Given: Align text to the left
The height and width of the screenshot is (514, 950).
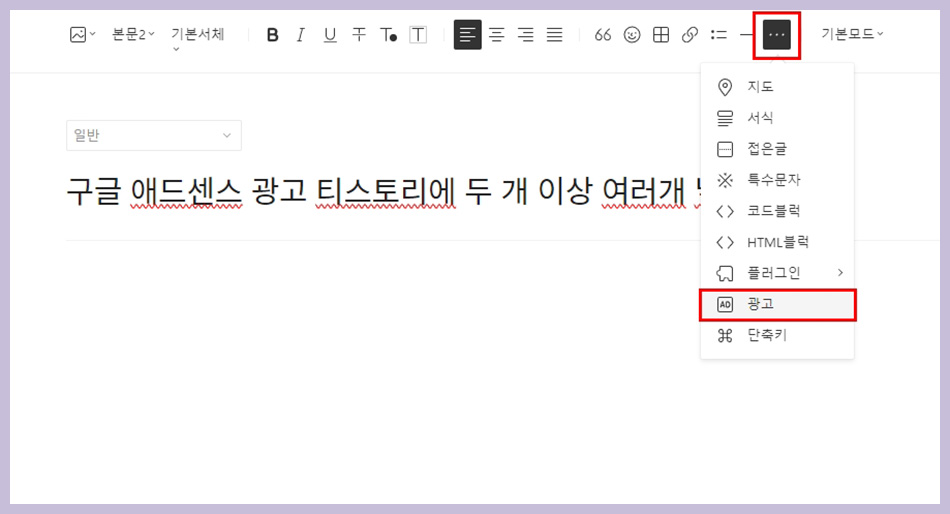Looking at the screenshot, I should click(467, 35).
